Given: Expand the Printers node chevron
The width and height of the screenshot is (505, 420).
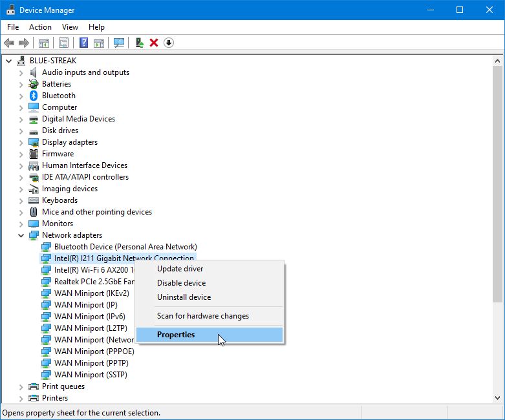Looking at the screenshot, I should pyautogui.click(x=21, y=399).
